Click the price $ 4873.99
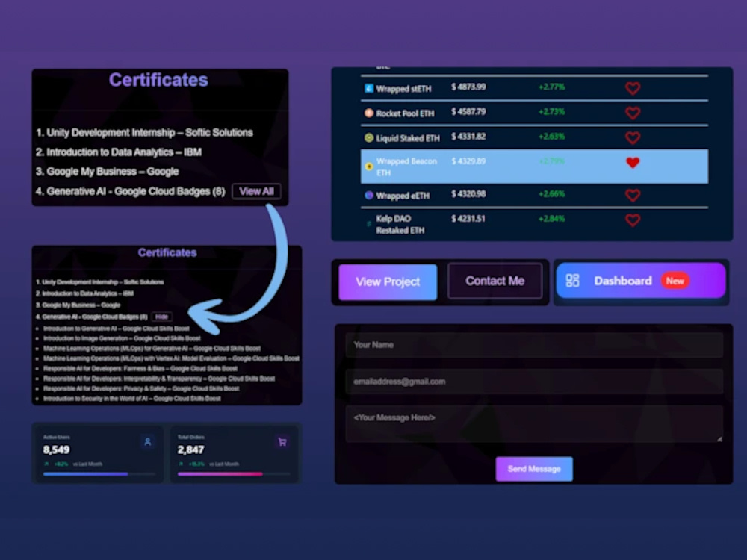 [468, 87]
